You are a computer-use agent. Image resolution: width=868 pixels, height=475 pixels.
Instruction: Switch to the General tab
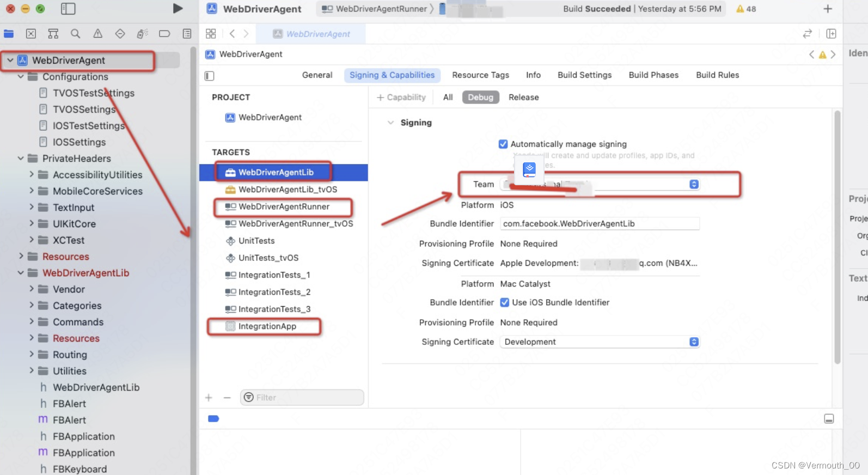(317, 75)
